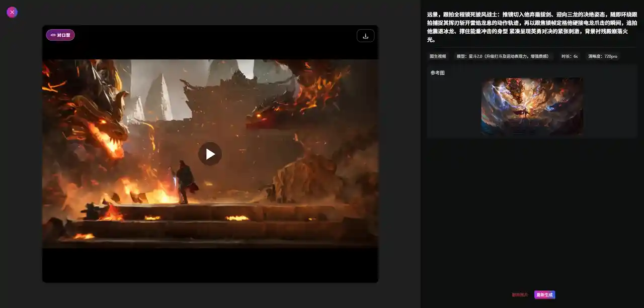This screenshot has height=308, width=644.
Task: Click the lips icon in 对口型 badge
Action: click(53, 35)
